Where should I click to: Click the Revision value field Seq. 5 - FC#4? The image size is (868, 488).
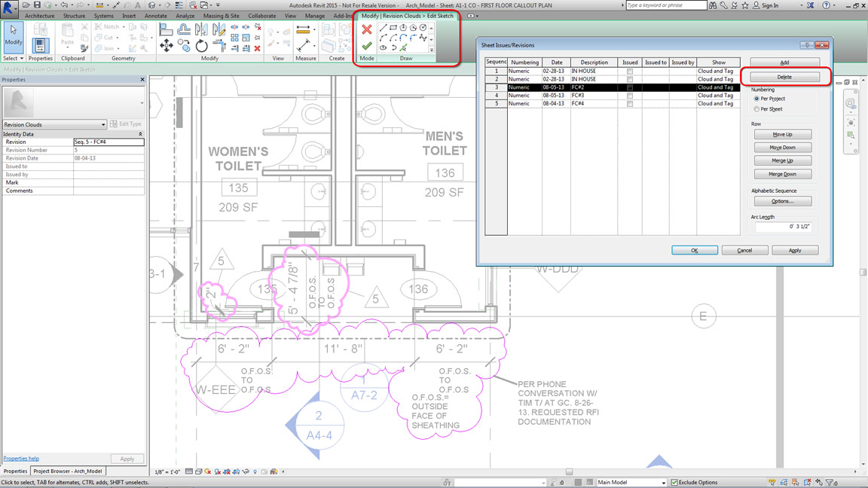(108, 142)
